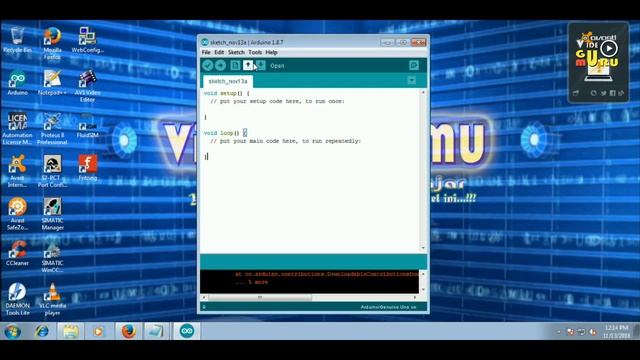Select the DAEMON Tools Lite desktop icon
This screenshot has width=640, height=360.
(x=17, y=299)
